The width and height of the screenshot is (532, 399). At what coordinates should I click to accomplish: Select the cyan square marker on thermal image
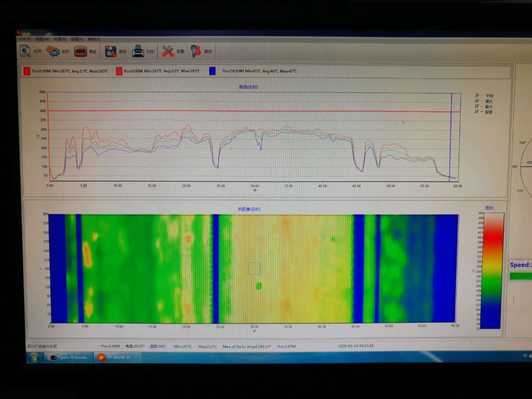click(x=254, y=268)
